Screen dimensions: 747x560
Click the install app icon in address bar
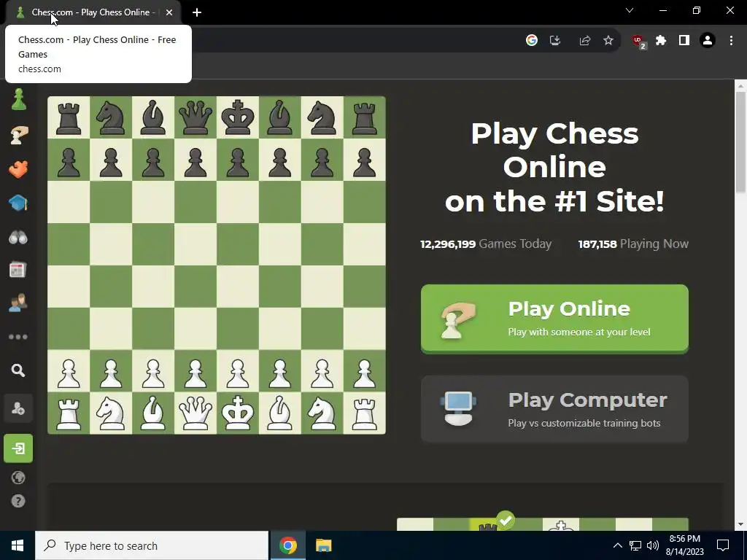(555, 41)
